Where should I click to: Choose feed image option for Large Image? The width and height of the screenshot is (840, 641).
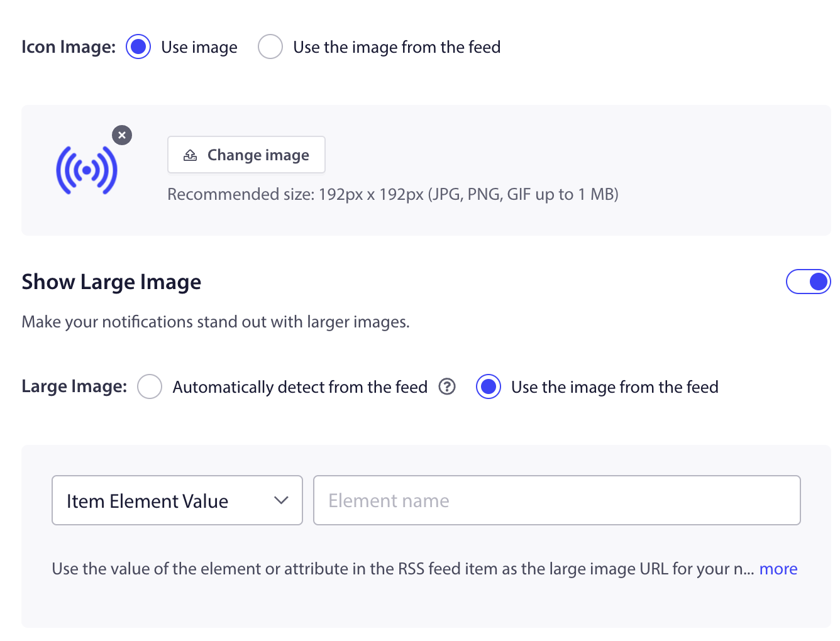(x=489, y=386)
